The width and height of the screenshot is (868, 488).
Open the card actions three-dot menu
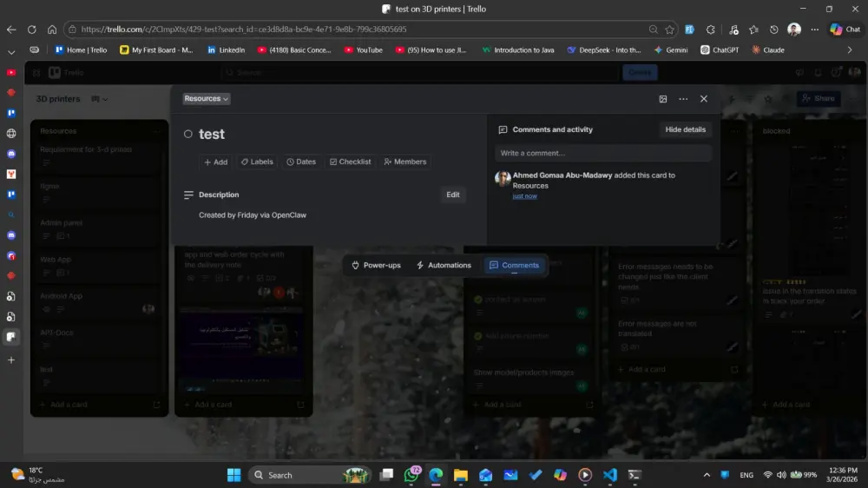(x=683, y=99)
